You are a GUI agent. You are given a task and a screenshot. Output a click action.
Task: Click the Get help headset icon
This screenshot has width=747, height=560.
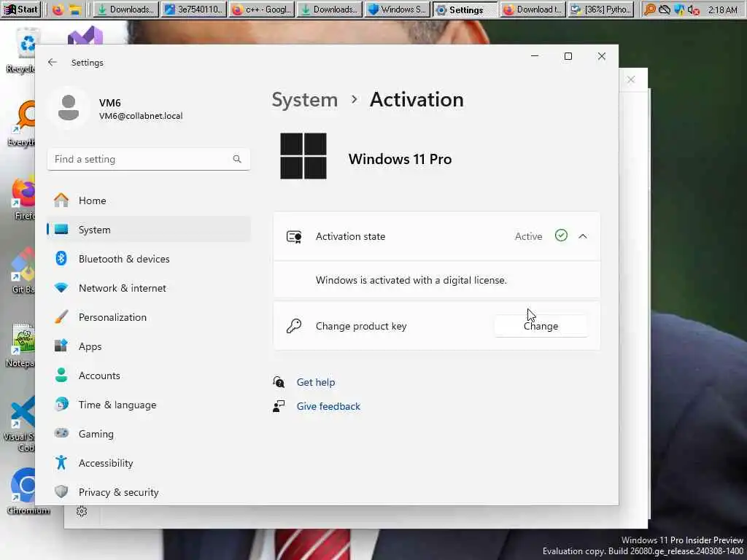coord(279,382)
